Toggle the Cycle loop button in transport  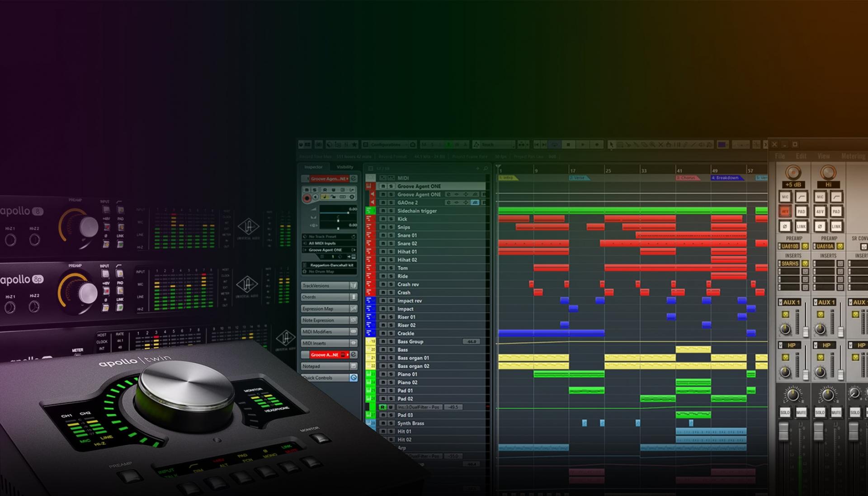(554, 145)
